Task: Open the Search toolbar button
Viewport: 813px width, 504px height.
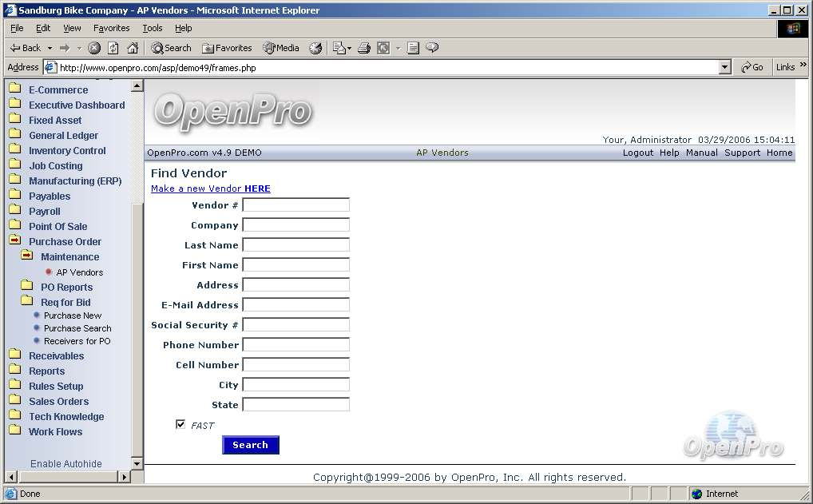Action: point(171,48)
